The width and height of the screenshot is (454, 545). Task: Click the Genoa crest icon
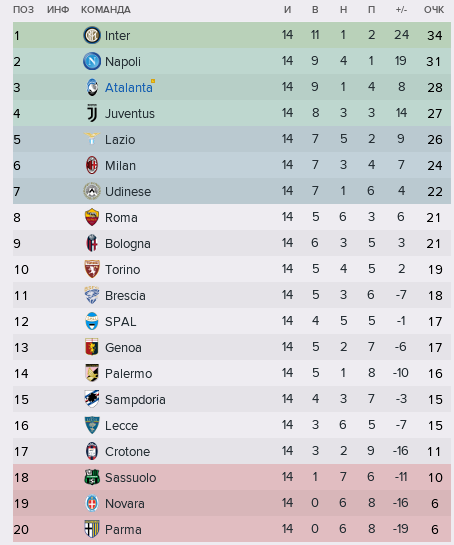pyautogui.click(x=92, y=347)
